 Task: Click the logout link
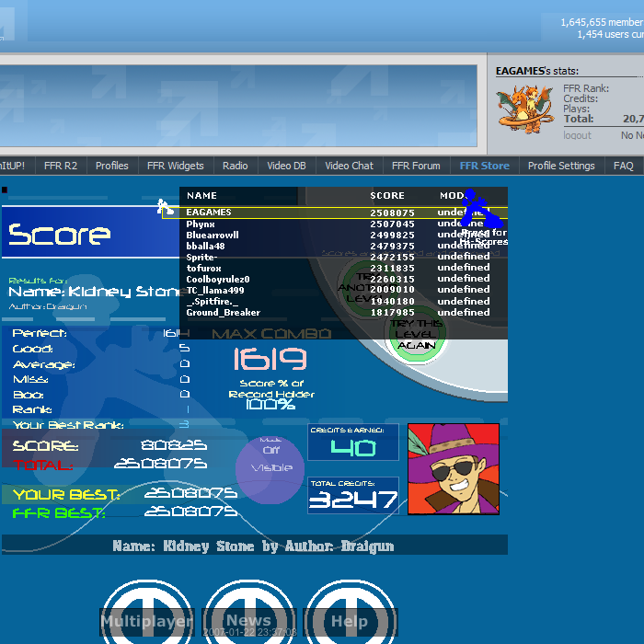578,135
